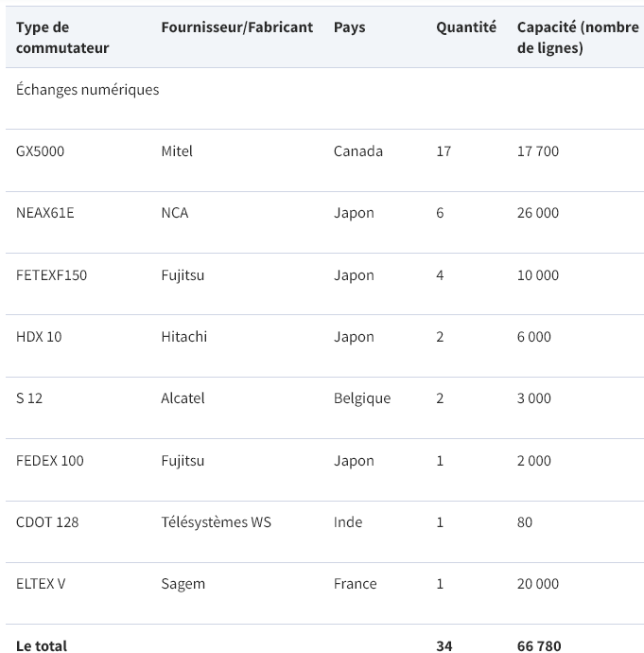Click the 'Fournisseur/Fabricant' column header
The image size is (644, 653).
236,27
